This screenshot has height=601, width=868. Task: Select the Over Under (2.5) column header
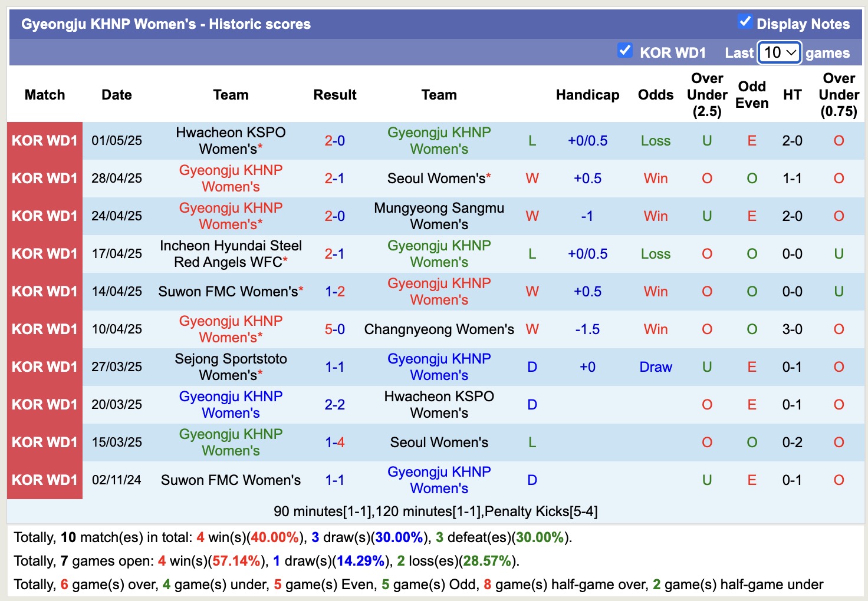point(706,94)
